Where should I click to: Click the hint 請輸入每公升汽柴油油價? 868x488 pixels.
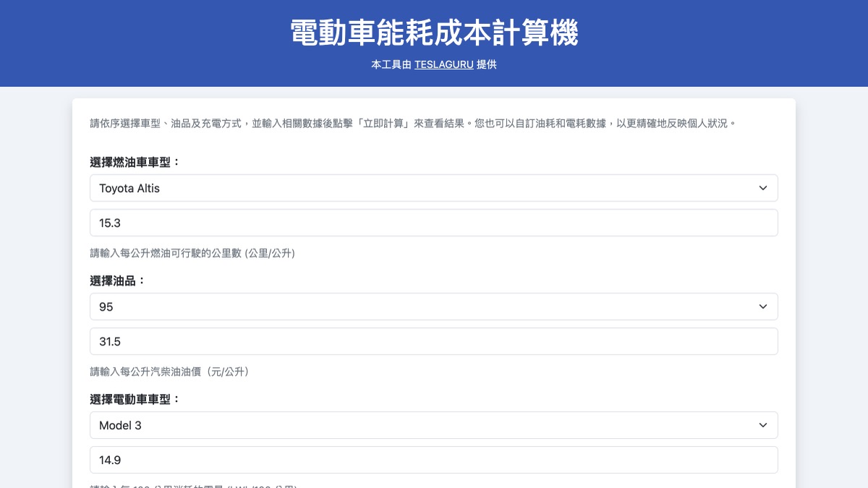click(x=169, y=372)
